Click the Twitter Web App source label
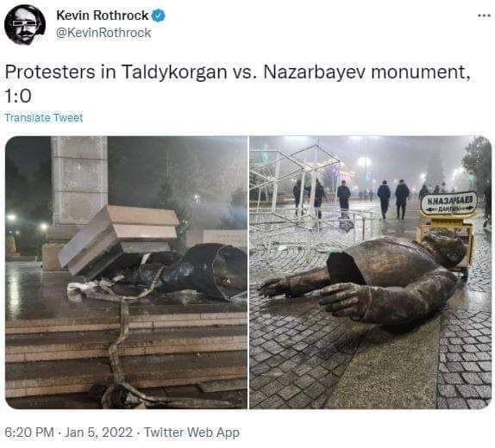This screenshot has width=495, height=448. (x=191, y=432)
